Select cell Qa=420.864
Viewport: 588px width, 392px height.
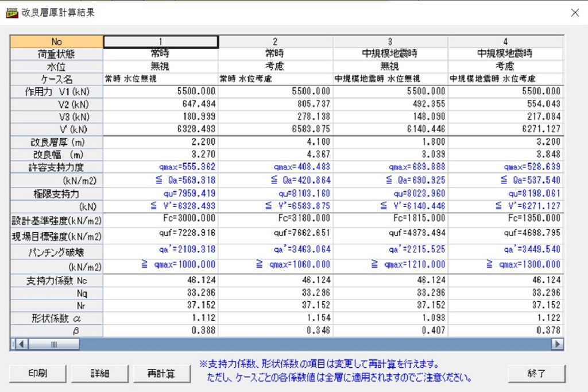coord(275,180)
